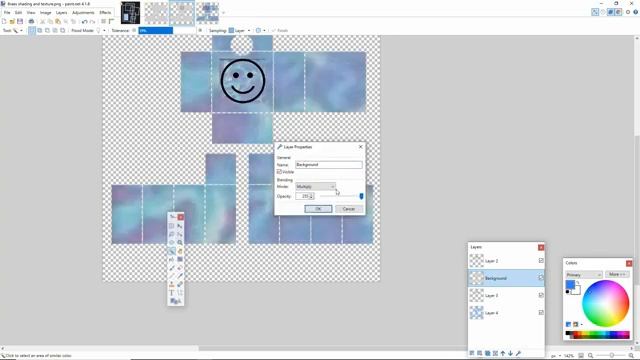Select the Gradient tool

coord(180,259)
